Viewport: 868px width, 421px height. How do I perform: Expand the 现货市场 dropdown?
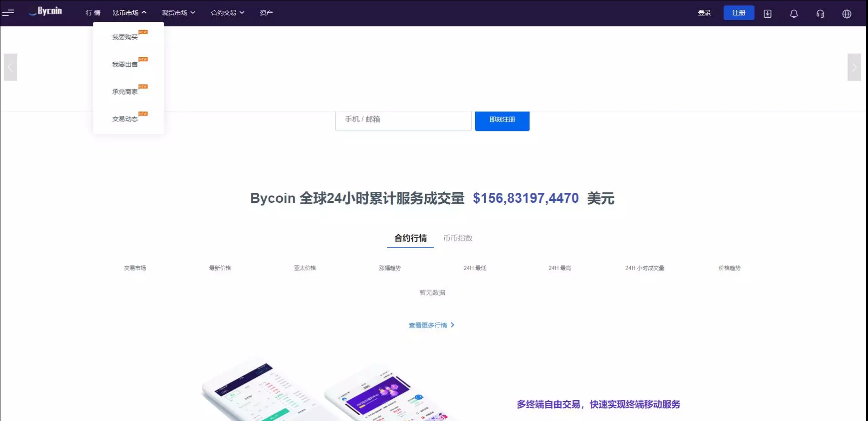tap(178, 13)
